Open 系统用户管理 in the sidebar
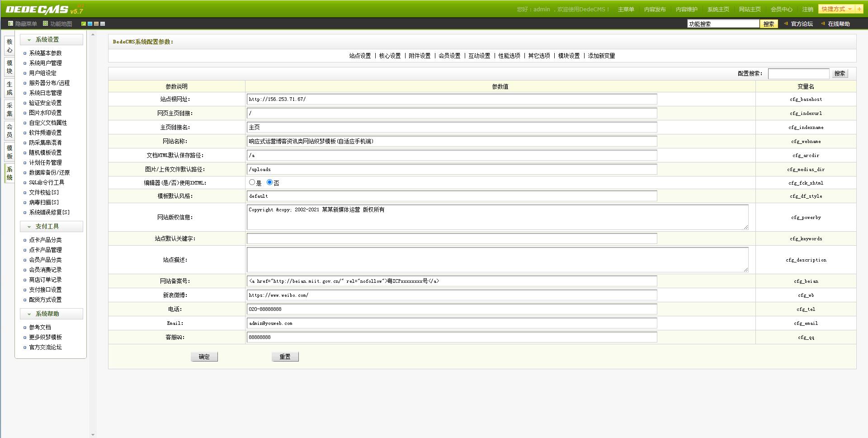Image resolution: width=868 pixels, height=438 pixels. pyautogui.click(x=45, y=63)
